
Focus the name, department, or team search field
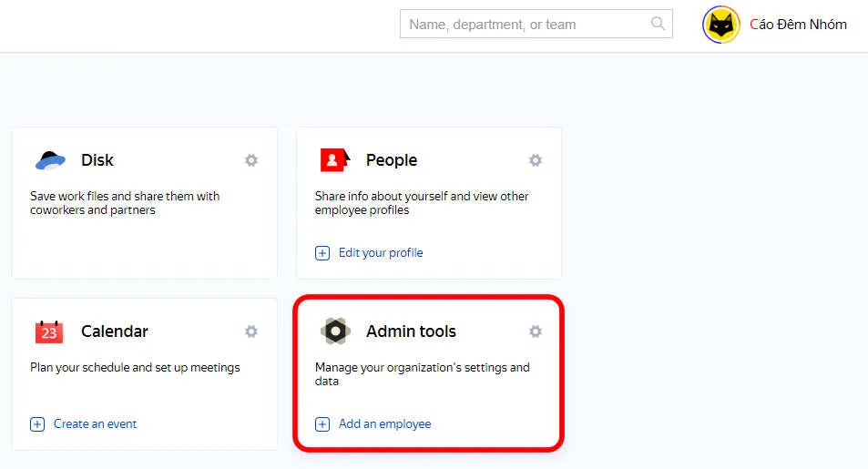524,25
